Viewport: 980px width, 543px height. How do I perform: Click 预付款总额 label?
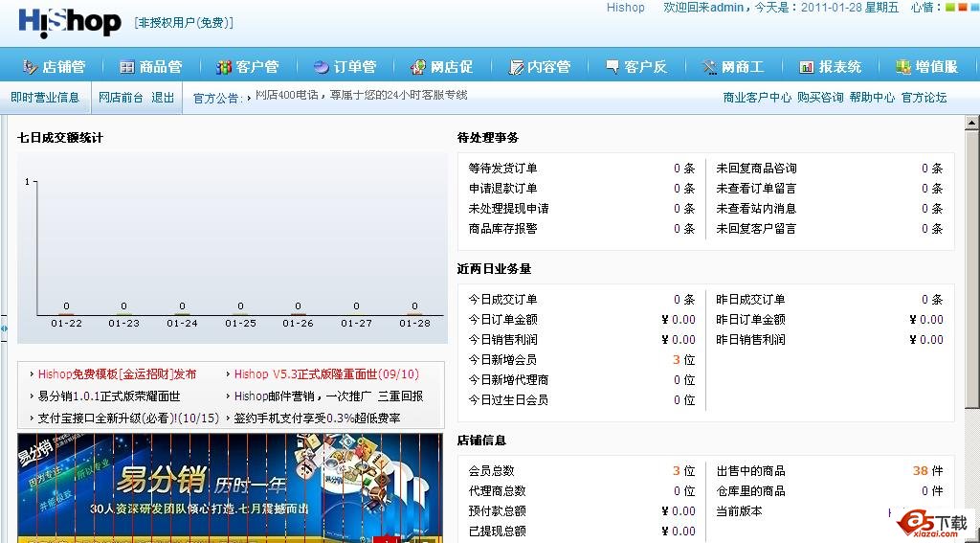point(497,510)
